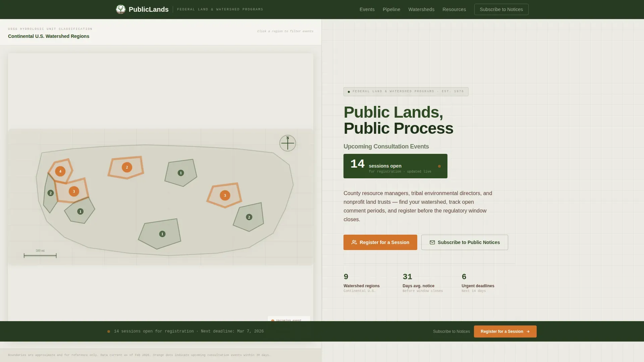Viewport: 644px width, 362px height.
Task: Go to the Watersheds nav item
Action: pos(421,9)
